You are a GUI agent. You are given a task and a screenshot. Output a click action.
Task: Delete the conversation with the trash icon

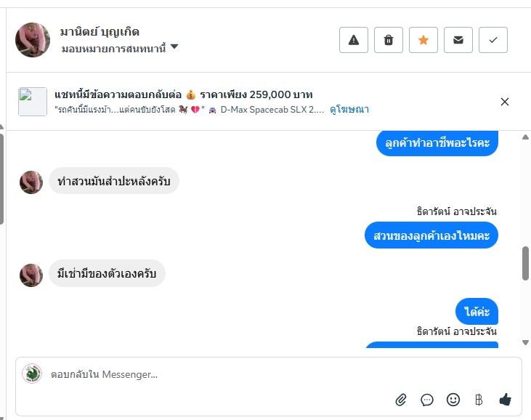pos(389,40)
